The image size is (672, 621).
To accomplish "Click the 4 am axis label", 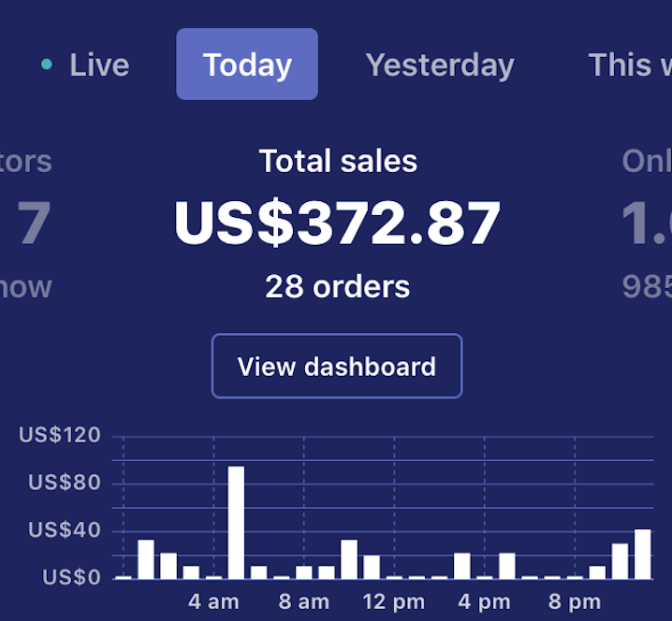I will point(213,601).
